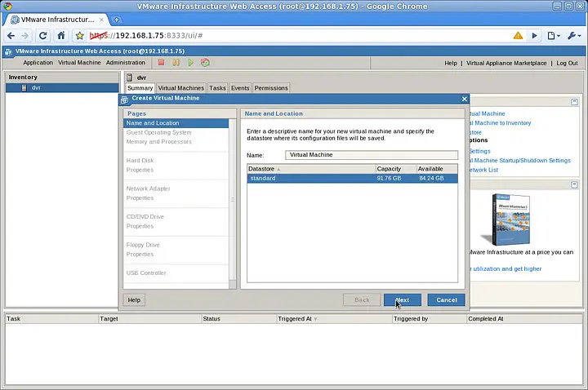Viewport: 588px width, 390px height.
Task: Select the standard datastore row
Action: point(352,179)
